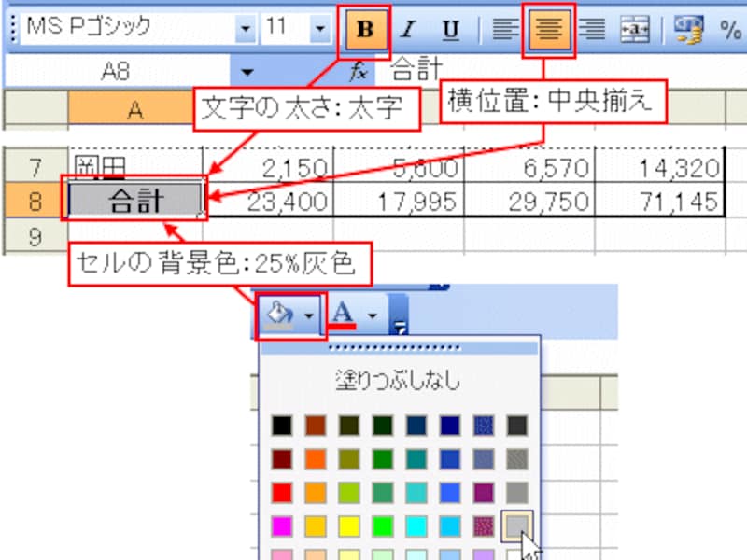This screenshot has height=560, width=747.
Task: Click the Font Color A icon
Action: point(343,315)
